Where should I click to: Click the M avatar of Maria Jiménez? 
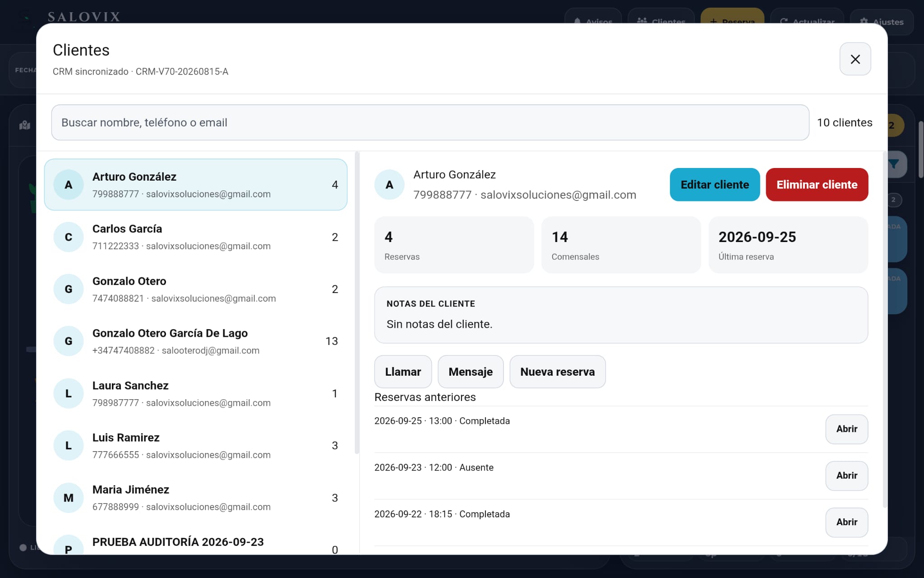(x=69, y=498)
